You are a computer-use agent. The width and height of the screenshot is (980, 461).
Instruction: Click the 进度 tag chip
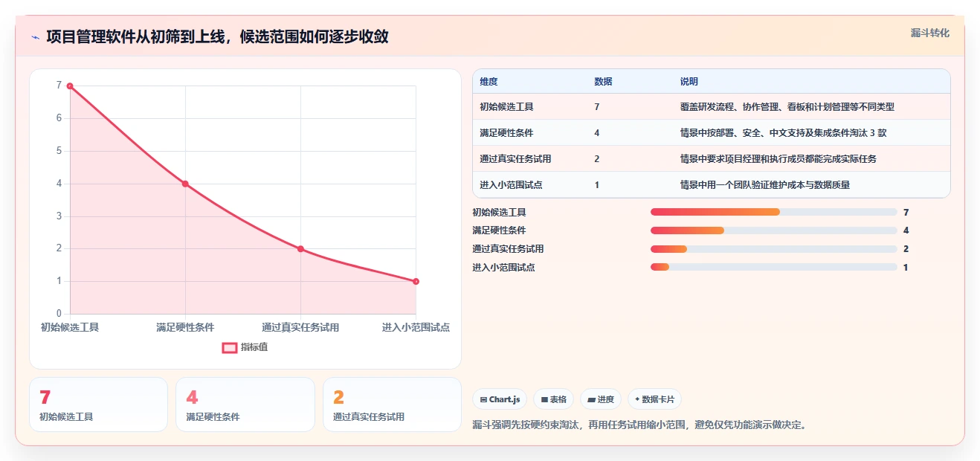(601, 399)
